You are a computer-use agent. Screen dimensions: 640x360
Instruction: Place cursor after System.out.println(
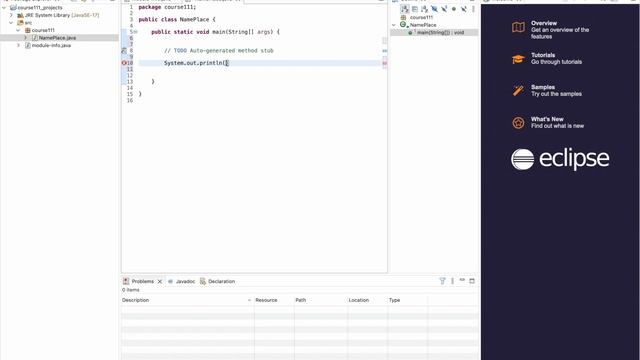(x=228, y=63)
